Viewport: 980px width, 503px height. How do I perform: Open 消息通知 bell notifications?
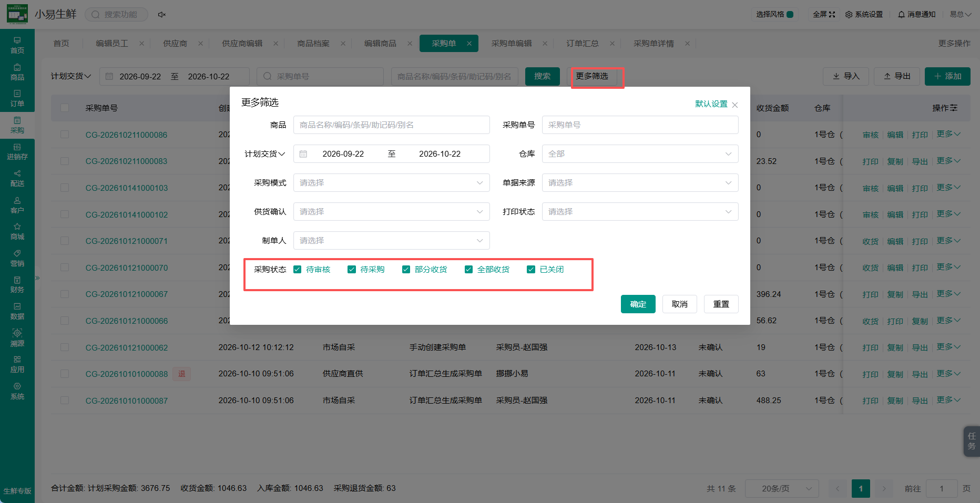[916, 14]
